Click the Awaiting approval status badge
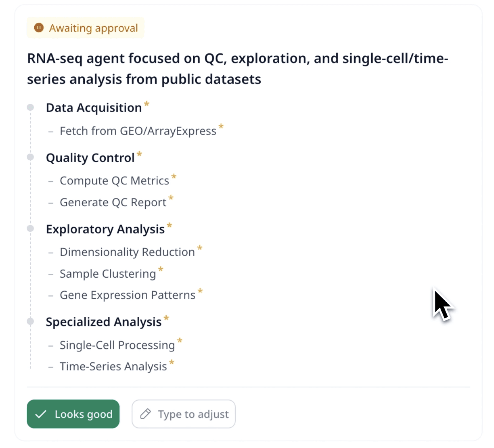Viewport: 494px width, 448px height. point(86,28)
